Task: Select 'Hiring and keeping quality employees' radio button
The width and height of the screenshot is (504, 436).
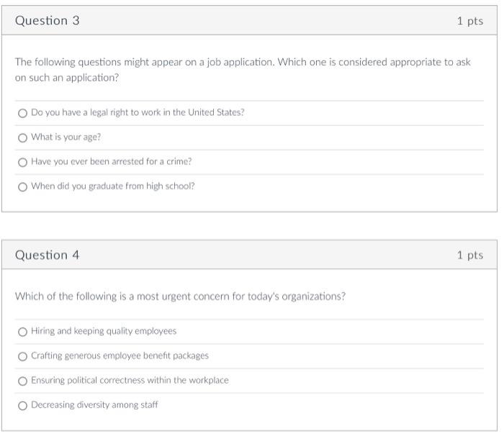Action: (x=23, y=332)
